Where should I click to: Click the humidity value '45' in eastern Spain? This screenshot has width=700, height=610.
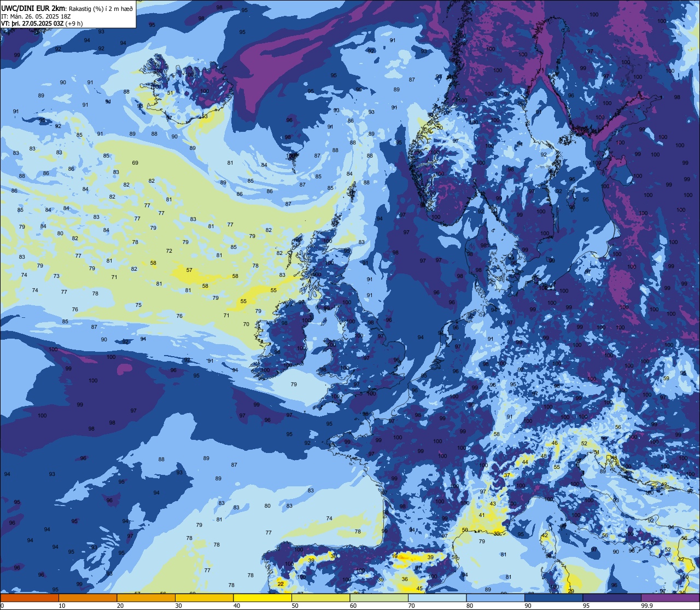click(x=419, y=589)
